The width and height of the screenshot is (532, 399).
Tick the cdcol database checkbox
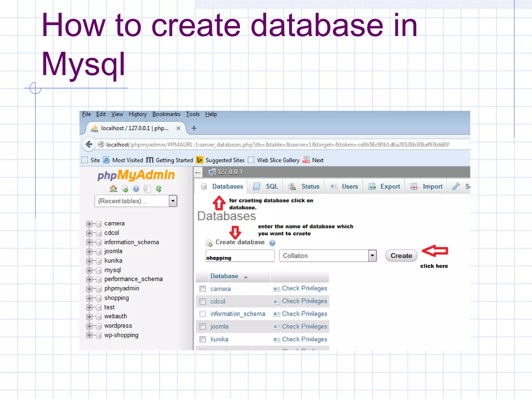click(203, 302)
